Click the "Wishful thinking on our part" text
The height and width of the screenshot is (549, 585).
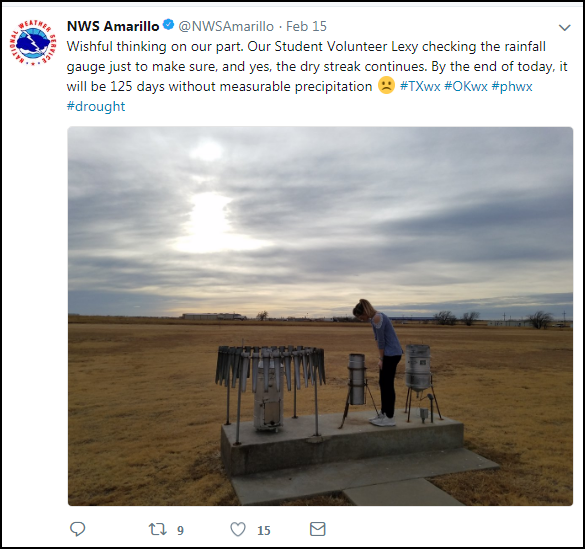point(154,47)
